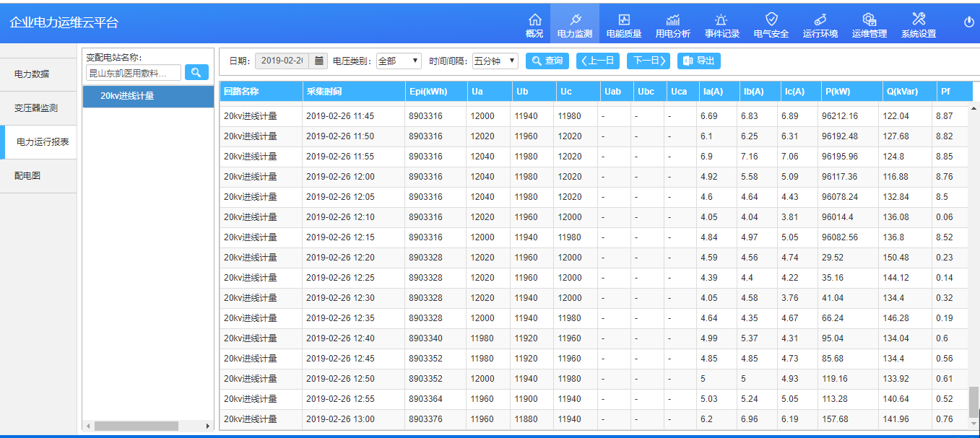Click the Ia(A) column header

(x=719, y=92)
